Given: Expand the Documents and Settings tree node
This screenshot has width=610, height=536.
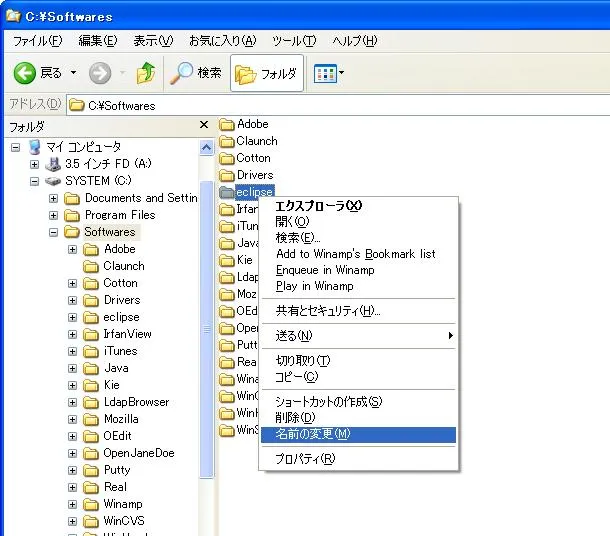Looking at the screenshot, I should click(x=54, y=198).
